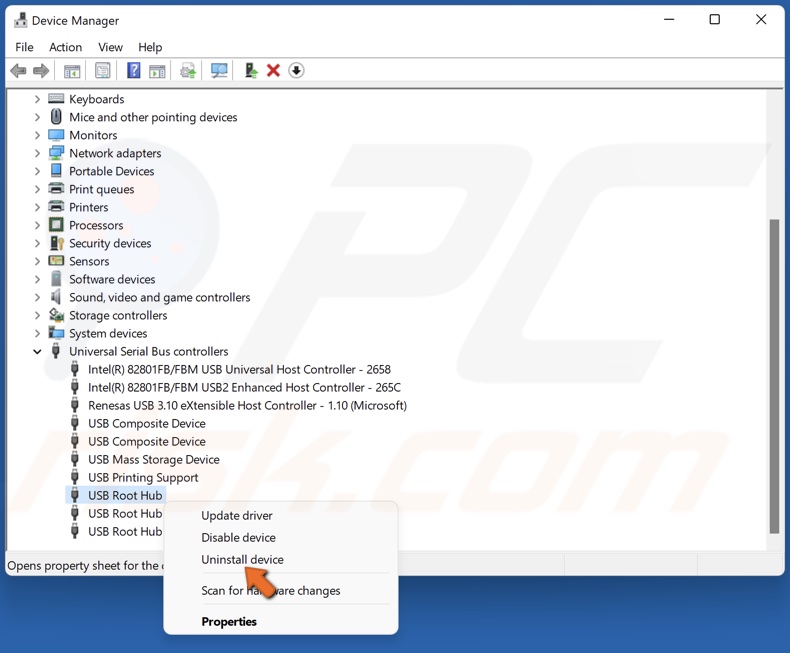Click the Printers category icon
Viewport: 790px width, 653px height.
click(56, 207)
